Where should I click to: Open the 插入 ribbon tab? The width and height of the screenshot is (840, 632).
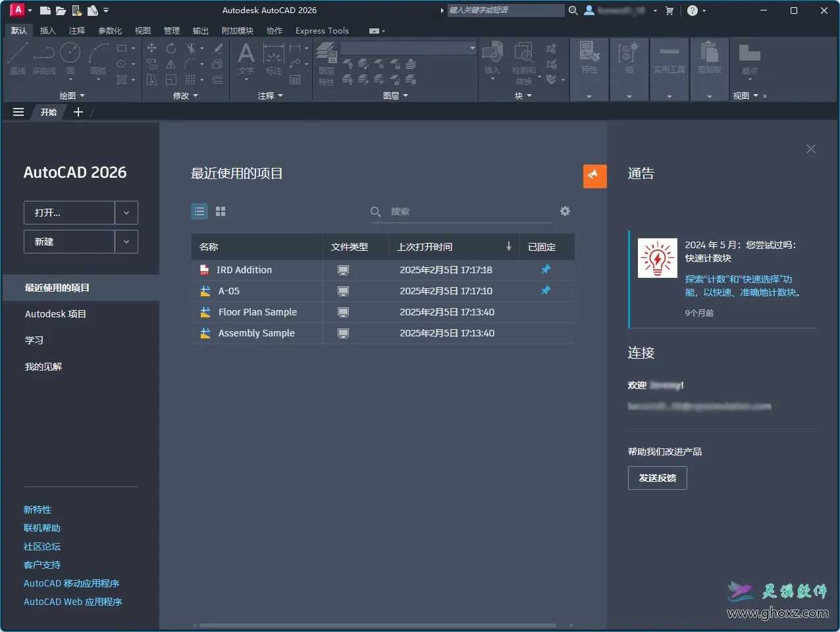47,31
